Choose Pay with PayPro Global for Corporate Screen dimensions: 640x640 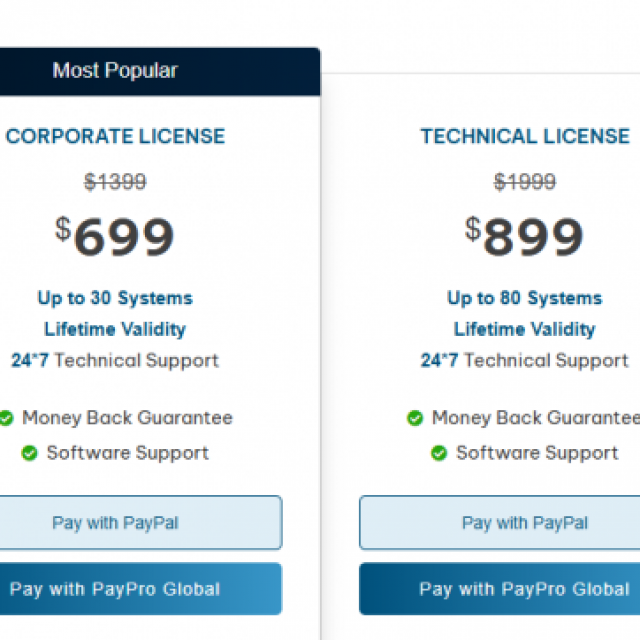[141, 589]
